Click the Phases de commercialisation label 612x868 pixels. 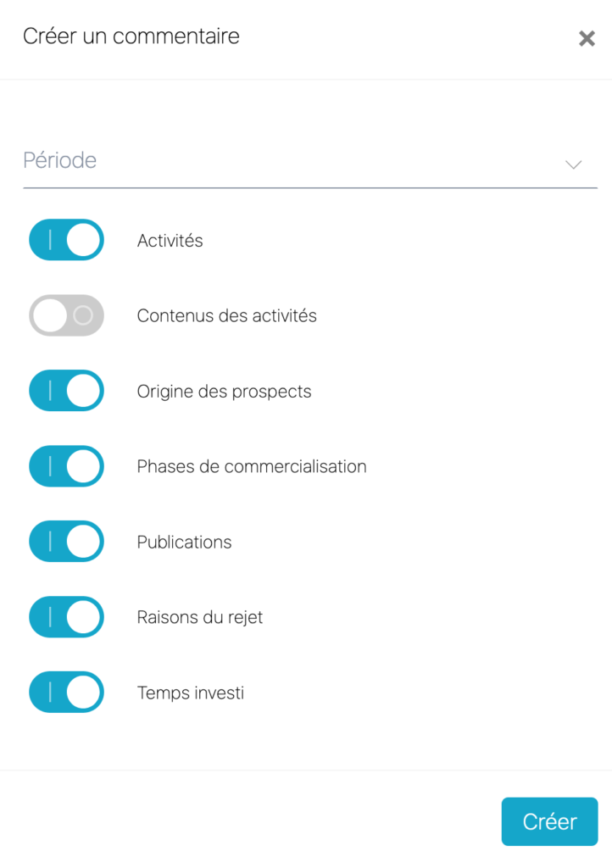pyautogui.click(x=252, y=467)
